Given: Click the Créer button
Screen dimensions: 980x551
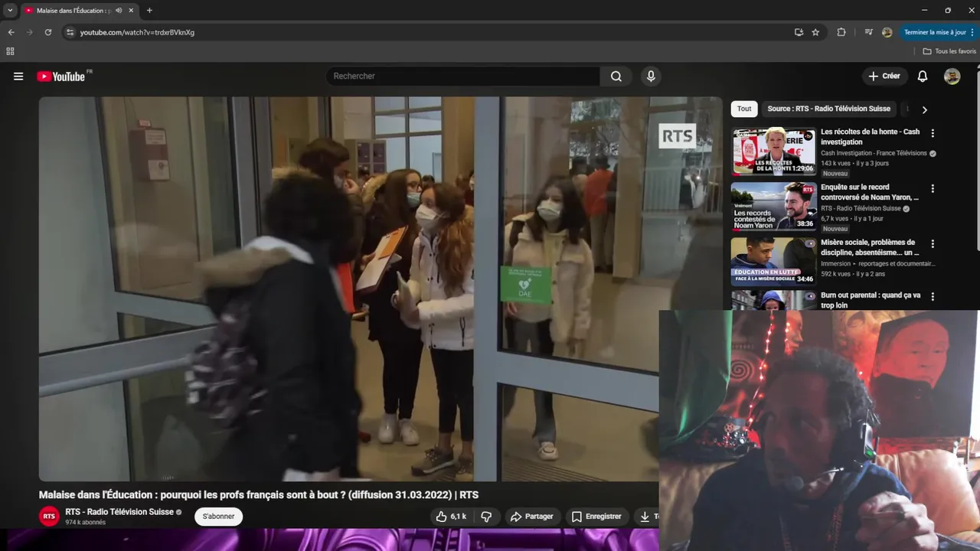Looking at the screenshot, I should click(x=884, y=77).
